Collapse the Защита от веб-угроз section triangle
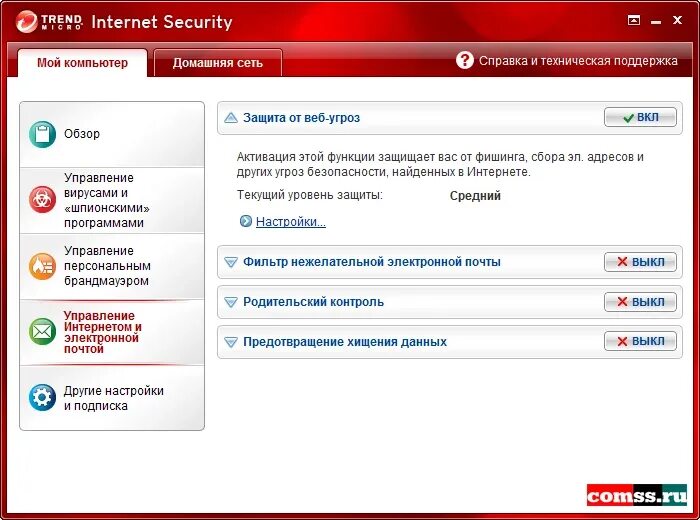 231,118
